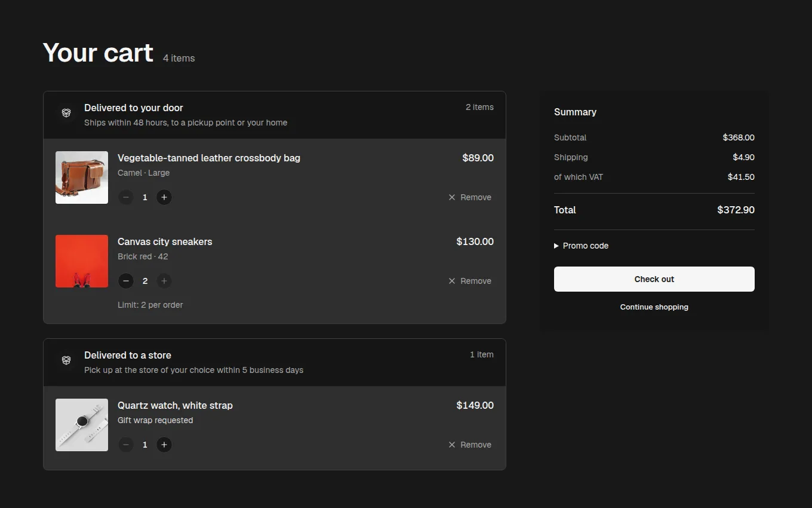Click the Quartz watch, white strap title

point(175,405)
